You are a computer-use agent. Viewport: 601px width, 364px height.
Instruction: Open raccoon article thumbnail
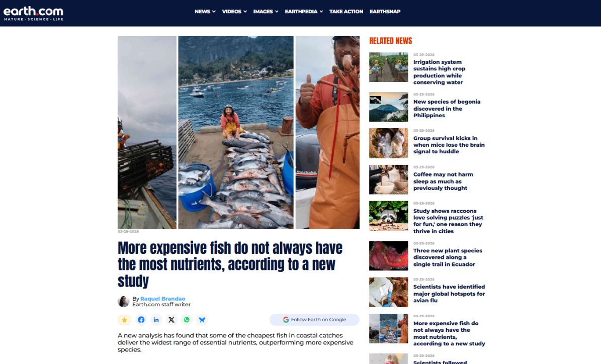[389, 216]
